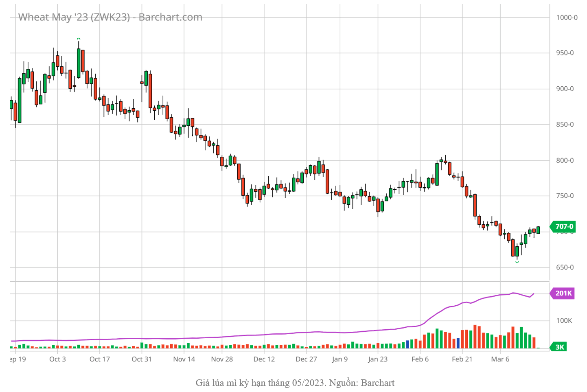Click the Jan 9 date label
The image size is (587, 392).
pyautogui.click(x=340, y=359)
